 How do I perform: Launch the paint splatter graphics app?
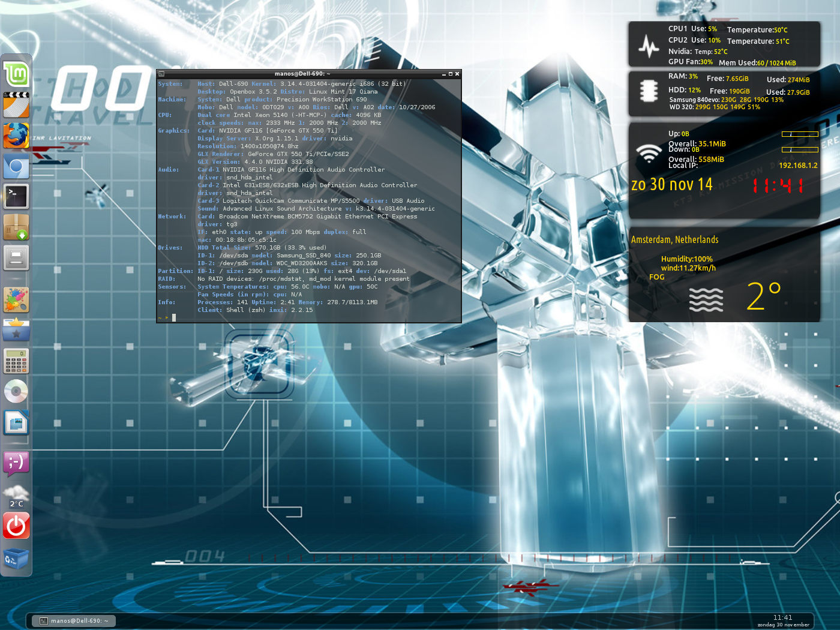pyautogui.click(x=16, y=299)
